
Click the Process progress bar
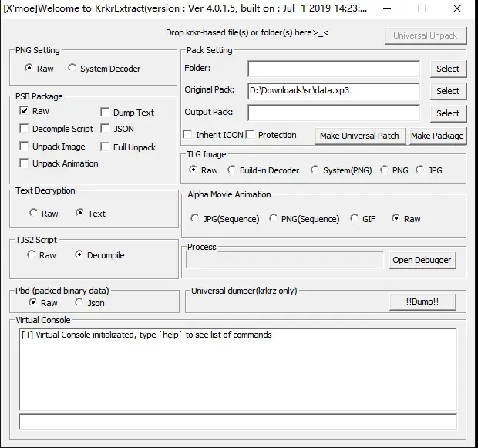pyautogui.click(x=284, y=260)
